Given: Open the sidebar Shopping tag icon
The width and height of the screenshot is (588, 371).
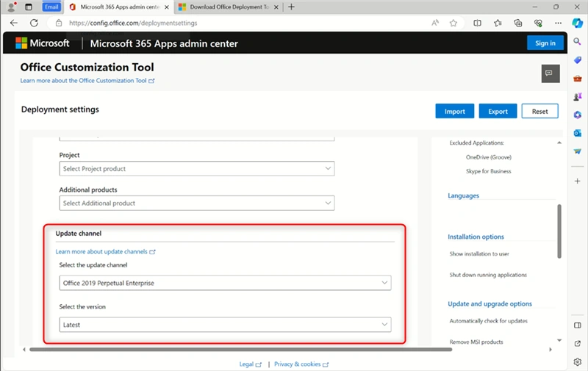Looking at the screenshot, I should pos(578,60).
